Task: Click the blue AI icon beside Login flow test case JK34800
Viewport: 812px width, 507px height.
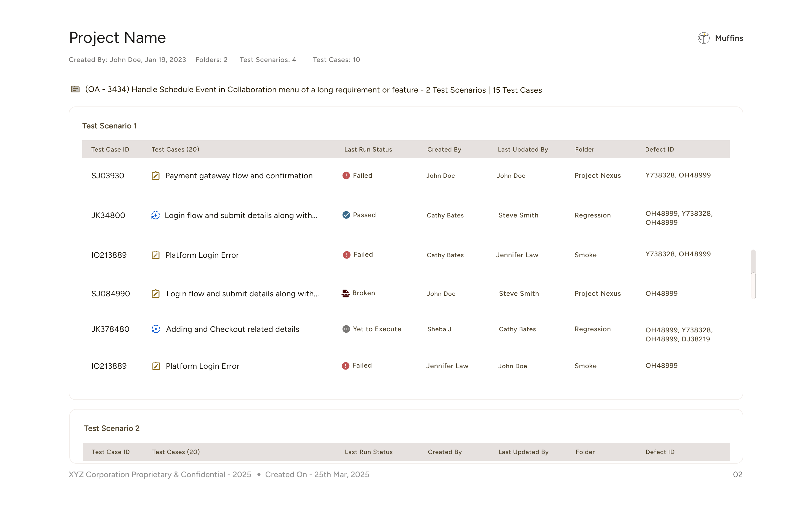Action: 155,215
